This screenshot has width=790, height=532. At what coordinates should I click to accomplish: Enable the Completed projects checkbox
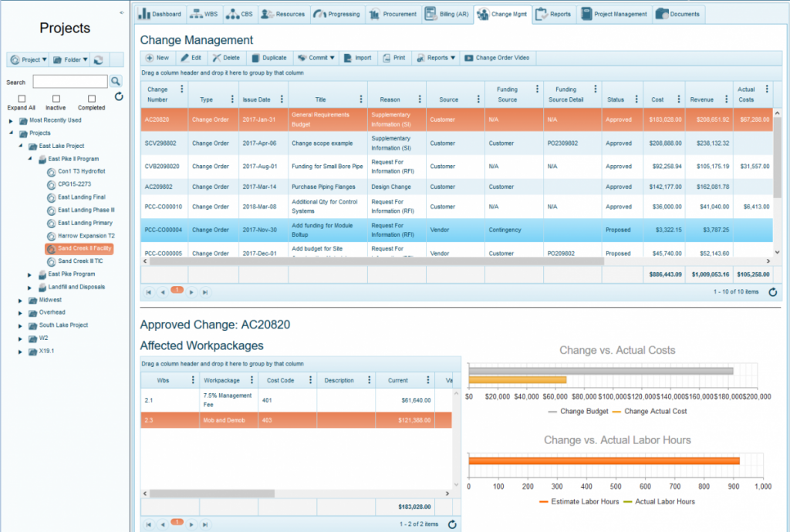point(93,97)
